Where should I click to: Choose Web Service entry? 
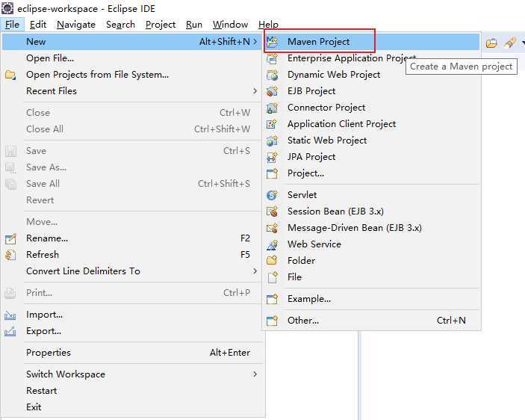point(372,244)
